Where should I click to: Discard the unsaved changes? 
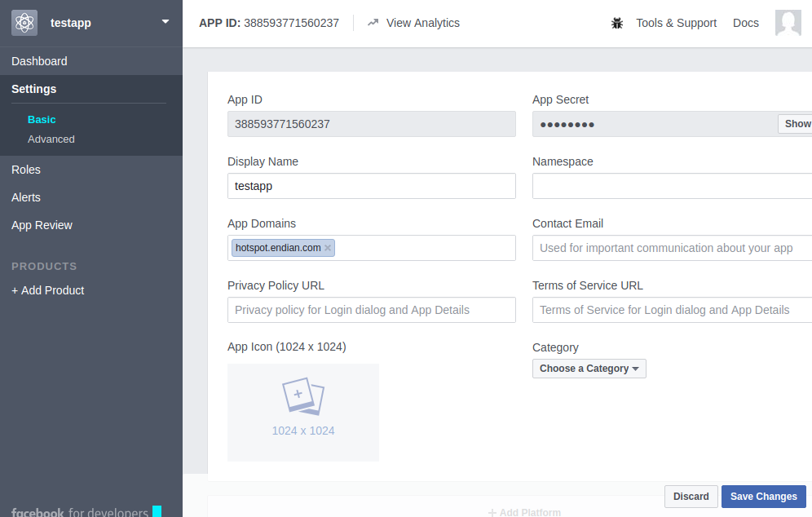691,497
